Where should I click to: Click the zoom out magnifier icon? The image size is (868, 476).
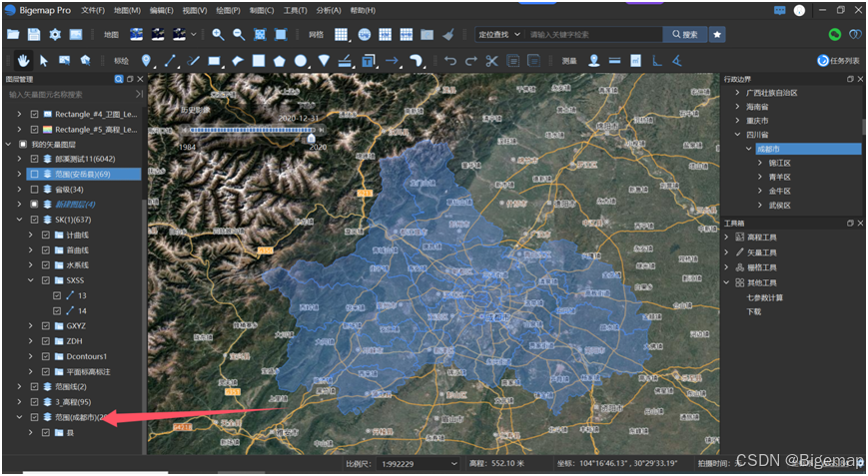239,34
